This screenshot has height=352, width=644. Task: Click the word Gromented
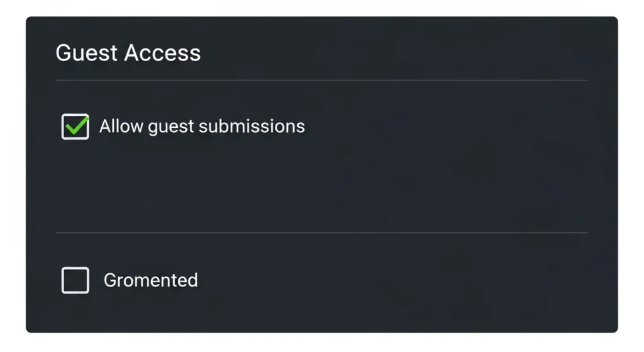150,280
